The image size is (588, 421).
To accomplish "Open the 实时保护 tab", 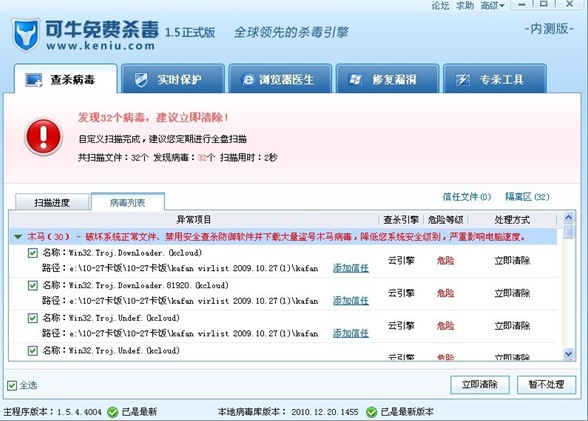I will click(x=173, y=79).
